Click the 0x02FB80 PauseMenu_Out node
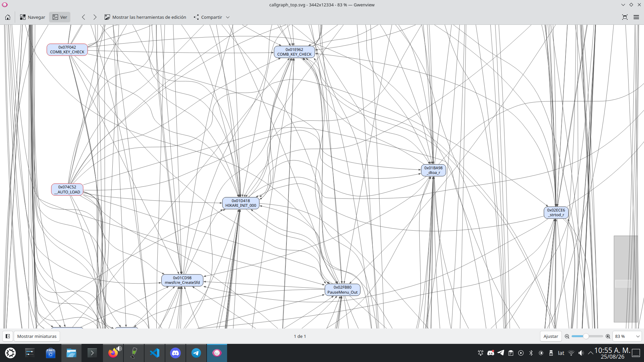 click(342, 290)
